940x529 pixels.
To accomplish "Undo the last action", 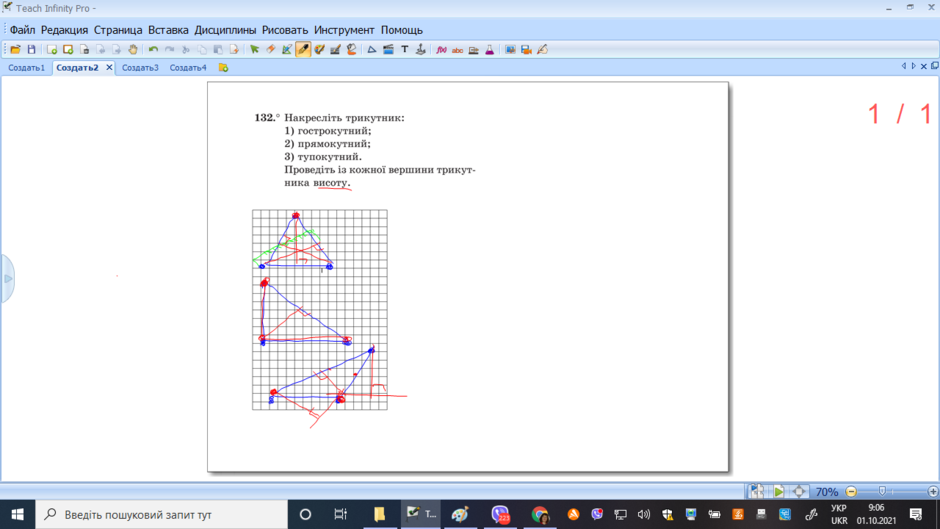I will [x=153, y=50].
